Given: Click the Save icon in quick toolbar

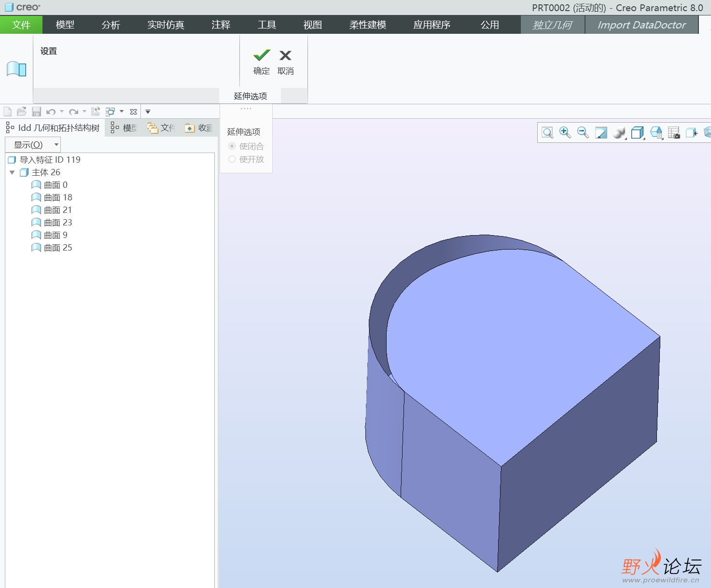Looking at the screenshot, I should pos(36,112).
